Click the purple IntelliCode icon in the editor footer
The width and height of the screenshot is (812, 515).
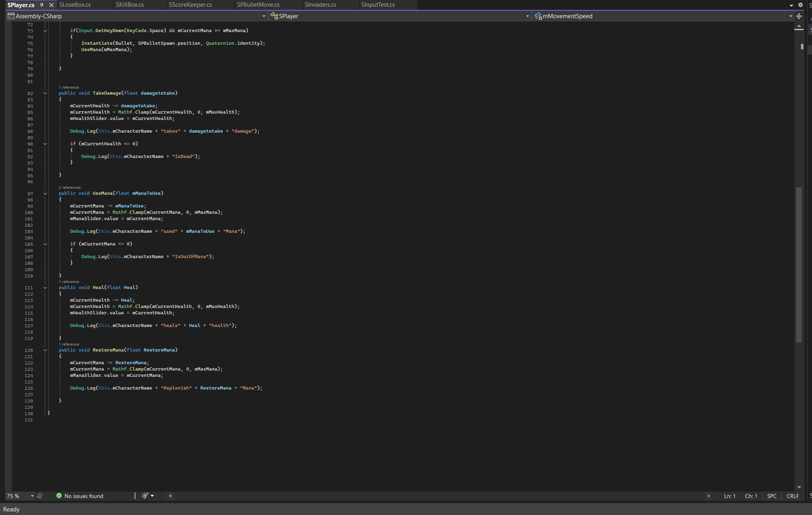coord(40,496)
